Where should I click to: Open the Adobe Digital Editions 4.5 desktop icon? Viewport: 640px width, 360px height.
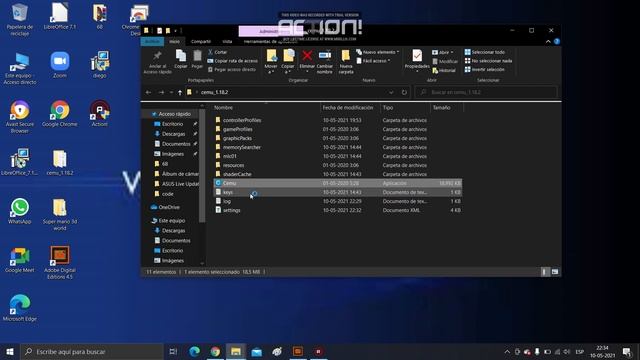pos(60,262)
